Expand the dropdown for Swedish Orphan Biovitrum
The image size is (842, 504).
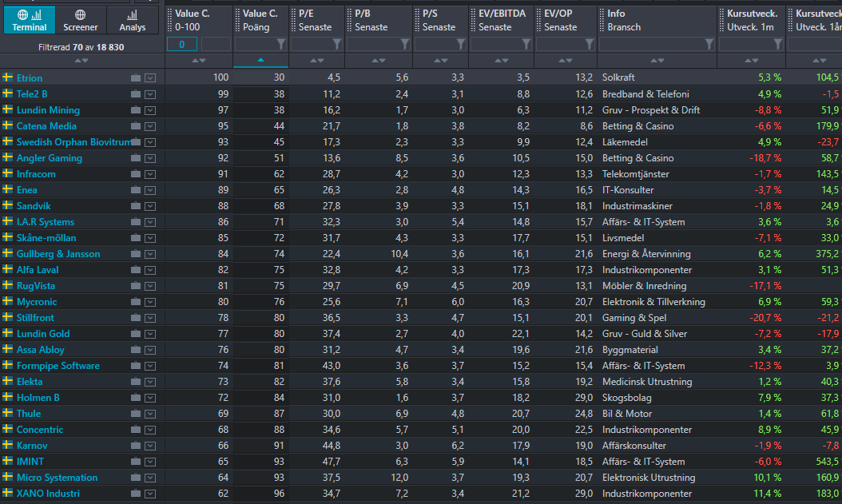[x=150, y=142]
